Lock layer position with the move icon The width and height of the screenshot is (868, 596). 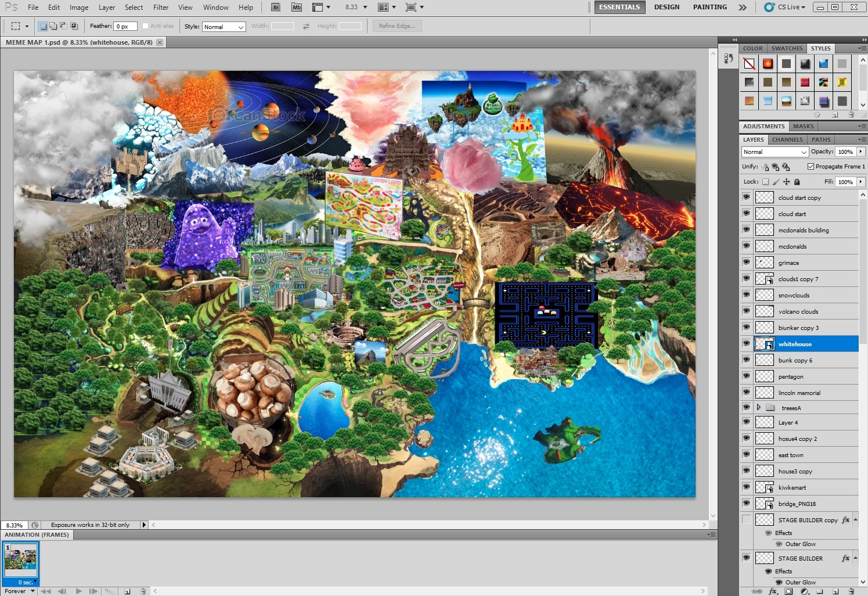[x=786, y=182]
